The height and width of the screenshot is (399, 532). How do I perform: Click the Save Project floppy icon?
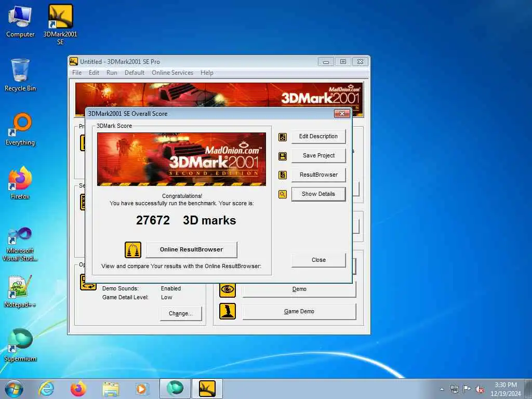tap(282, 156)
